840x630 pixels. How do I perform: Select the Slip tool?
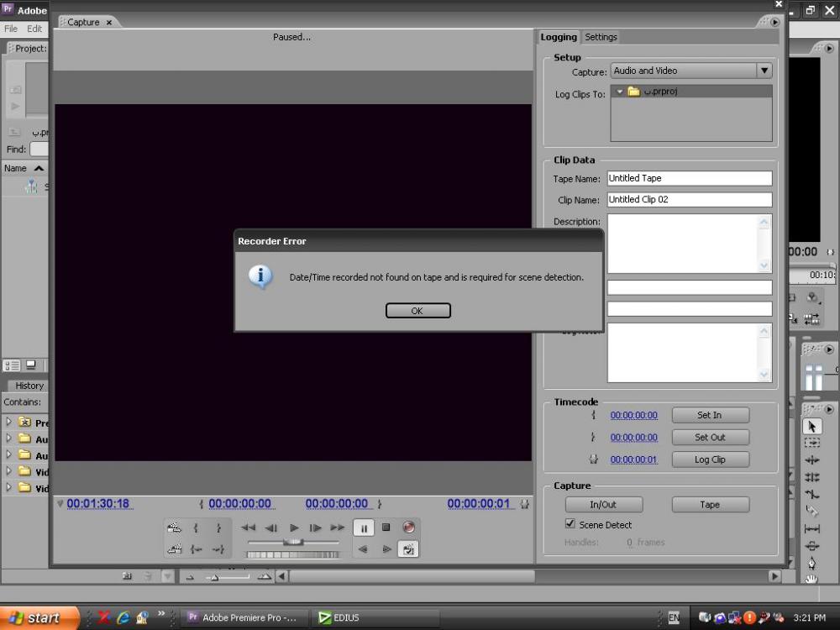coord(812,528)
